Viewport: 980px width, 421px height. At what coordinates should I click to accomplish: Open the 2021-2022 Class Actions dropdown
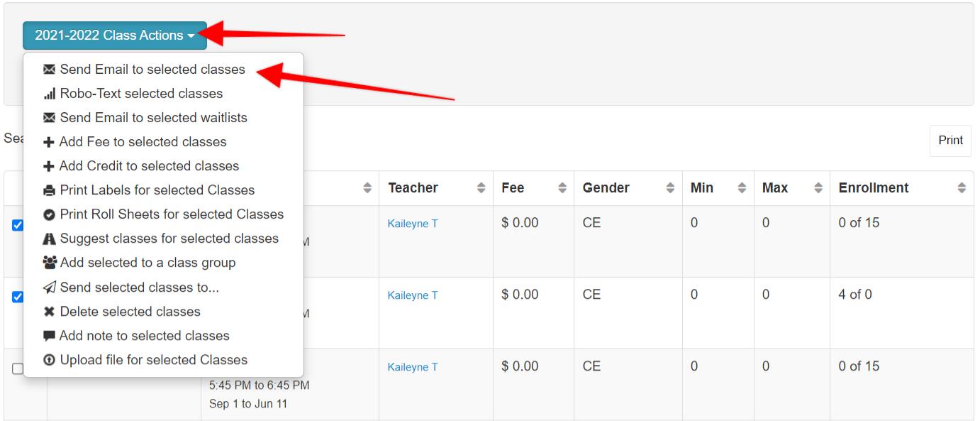115,35
